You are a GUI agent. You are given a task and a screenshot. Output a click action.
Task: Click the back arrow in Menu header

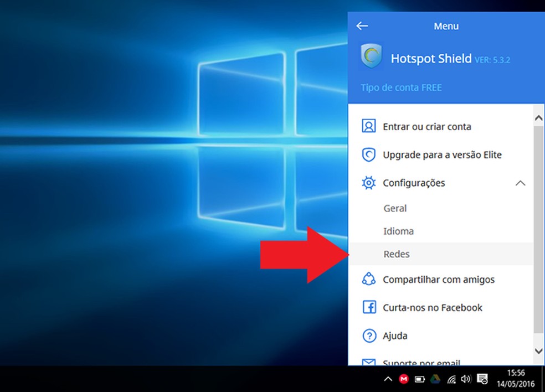pyautogui.click(x=362, y=26)
